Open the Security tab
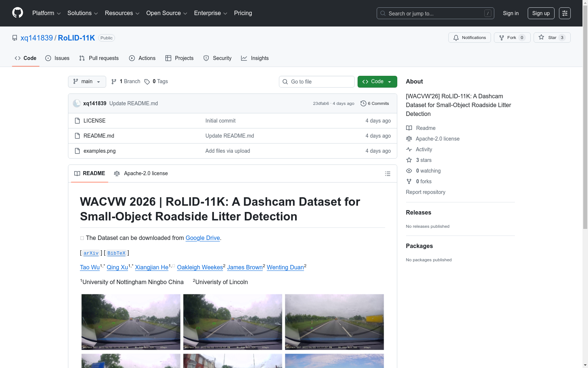The width and height of the screenshot is (588, 368). click(218, 58)
